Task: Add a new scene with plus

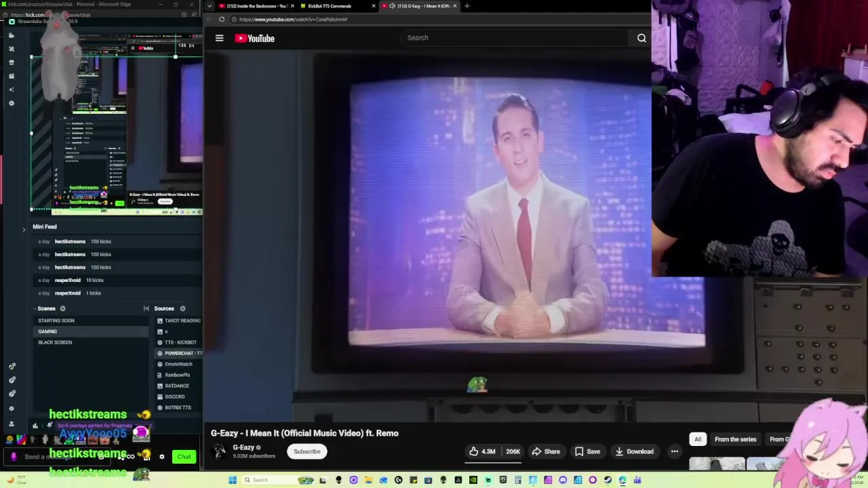Action: pos(62,308)
